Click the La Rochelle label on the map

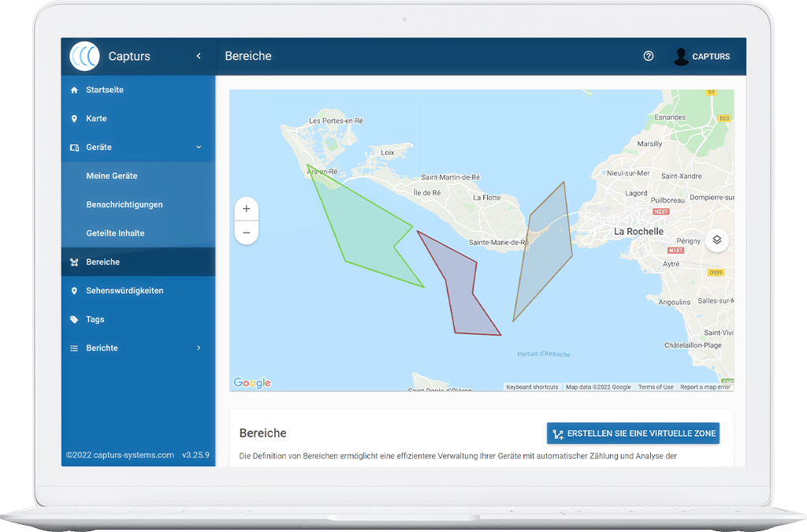click(638, 232)
